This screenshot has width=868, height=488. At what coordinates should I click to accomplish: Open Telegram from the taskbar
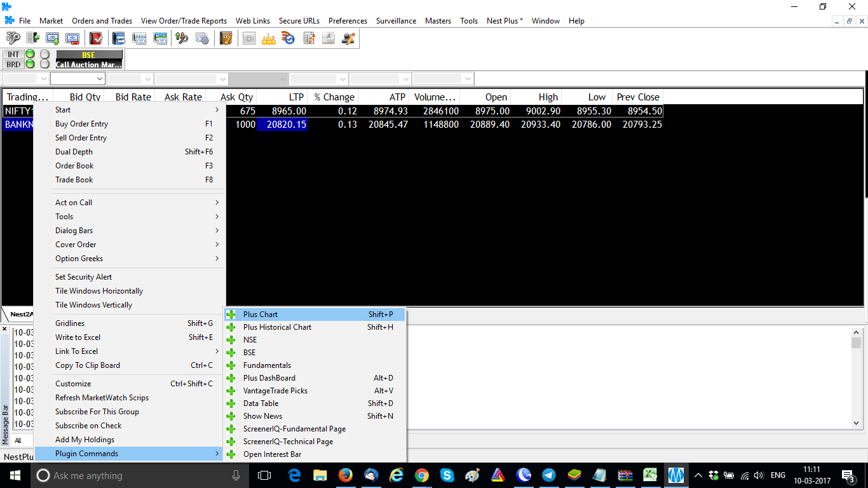(x=548, y=475)
